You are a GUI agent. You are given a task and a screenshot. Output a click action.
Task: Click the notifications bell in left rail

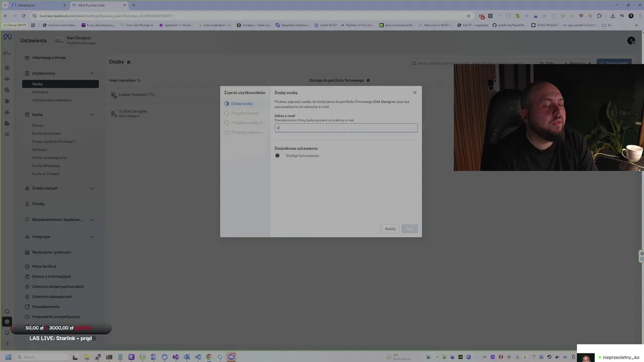click(x=7, y=332)
